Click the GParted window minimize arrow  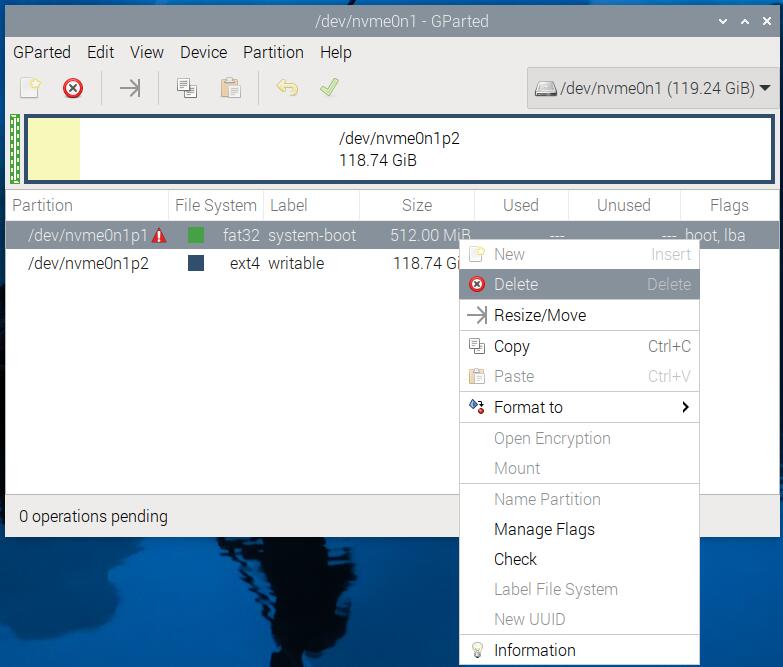(723, 21)
